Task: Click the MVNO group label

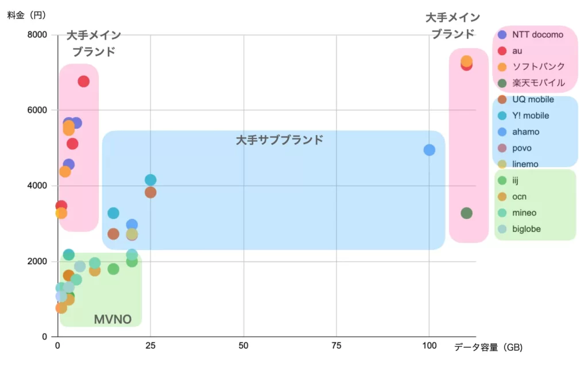Action: (x=113, y=319)
